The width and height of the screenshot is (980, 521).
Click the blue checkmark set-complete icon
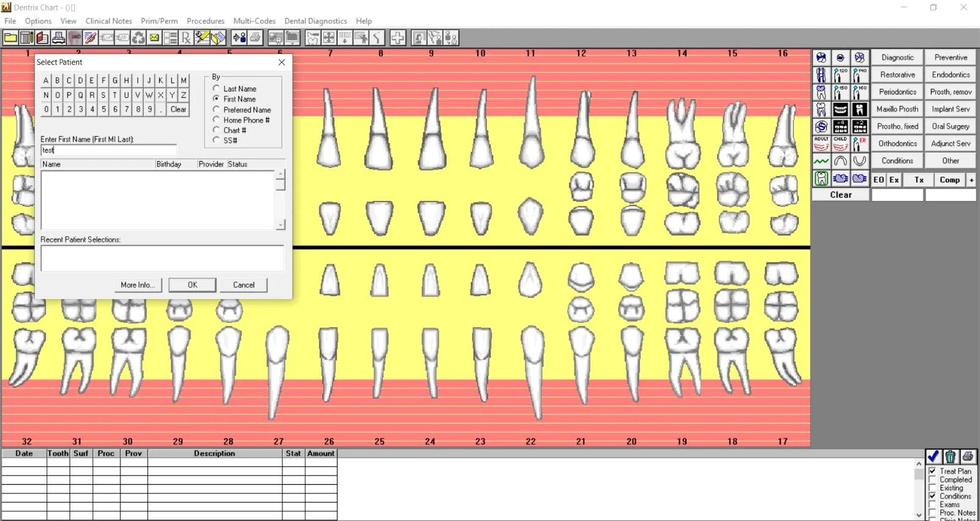click(933, 457)
